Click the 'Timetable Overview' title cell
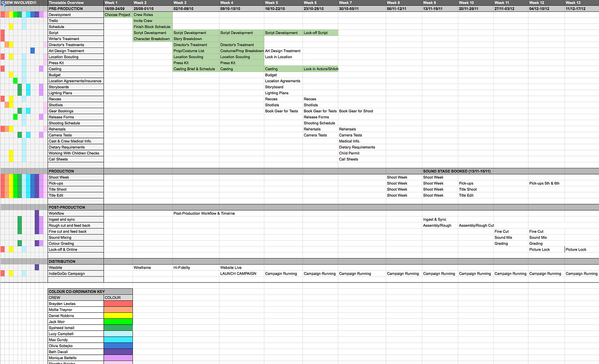This screenshot has width=599, height=364. click(76, 3)
